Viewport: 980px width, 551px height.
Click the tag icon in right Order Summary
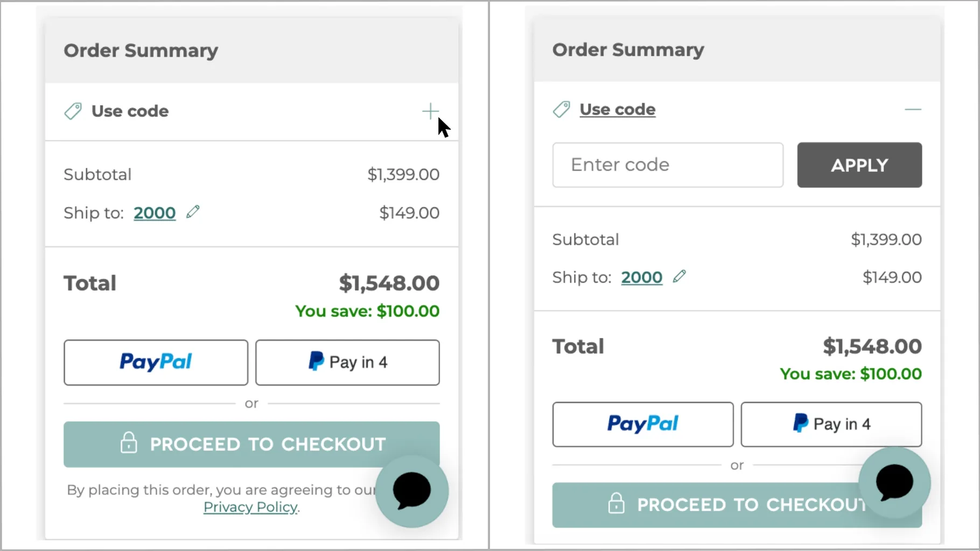click(562, 109)
